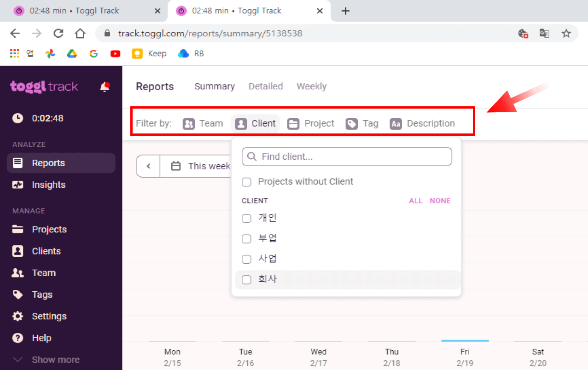This screenshot has height=370, width=588.
Task: Open the YouTube bookmark
Action: click(115, 53)
